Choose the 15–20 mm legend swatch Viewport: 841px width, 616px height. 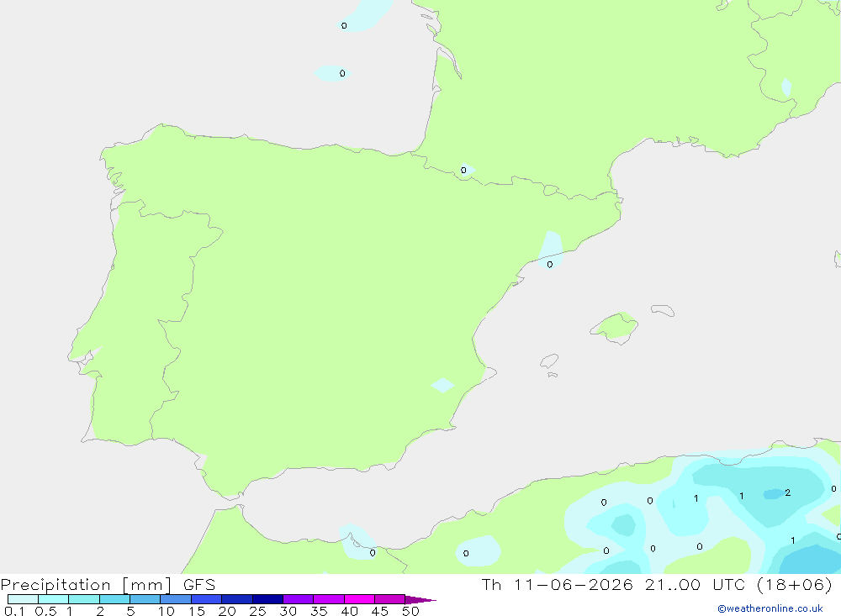(207, 599)
